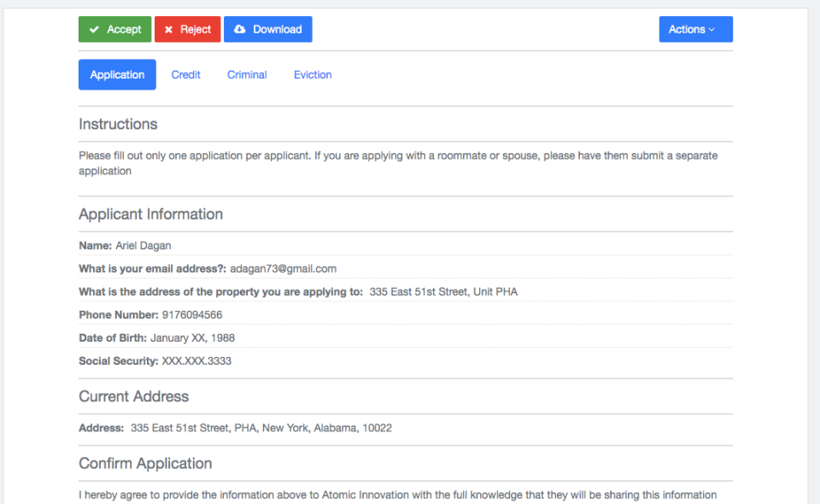Image resolution: width=820 pixels, height=504 pixels.
Task: Click the checkmark icon on Accept
Action: (94, 30)
